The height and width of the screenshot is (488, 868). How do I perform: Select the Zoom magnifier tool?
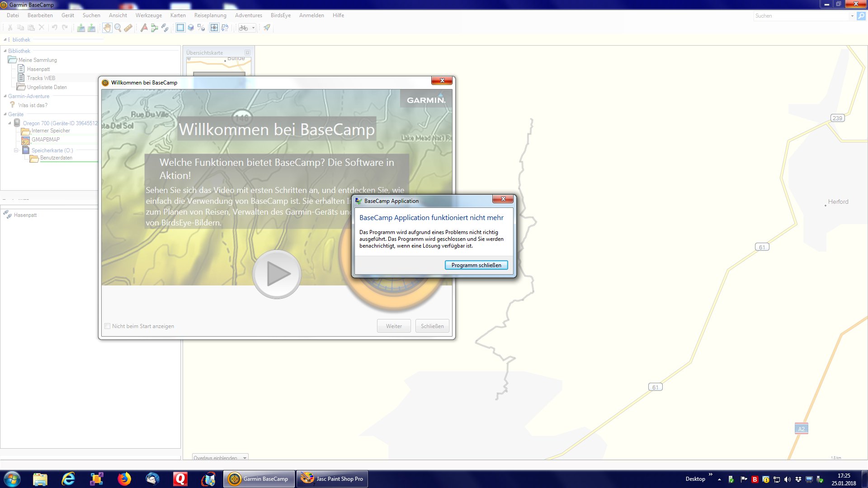click(118, 28)
